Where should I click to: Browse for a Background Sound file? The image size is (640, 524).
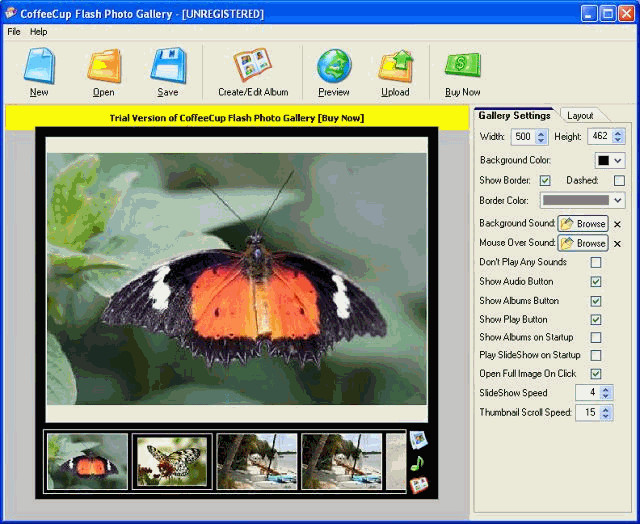click(x=583, y=224)
